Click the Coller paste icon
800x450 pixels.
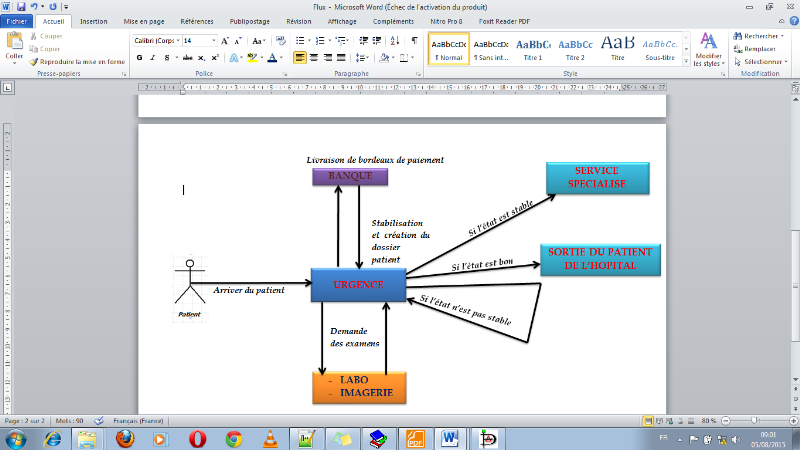[14, 46]
